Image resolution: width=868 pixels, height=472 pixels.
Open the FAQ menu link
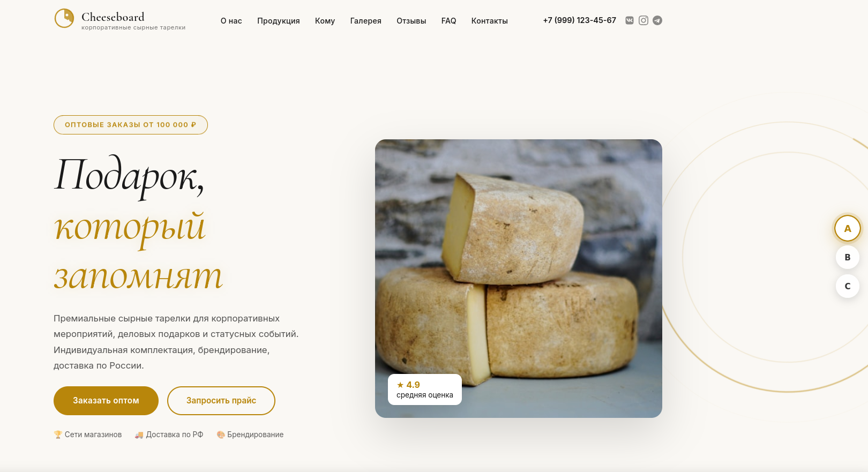449,21
